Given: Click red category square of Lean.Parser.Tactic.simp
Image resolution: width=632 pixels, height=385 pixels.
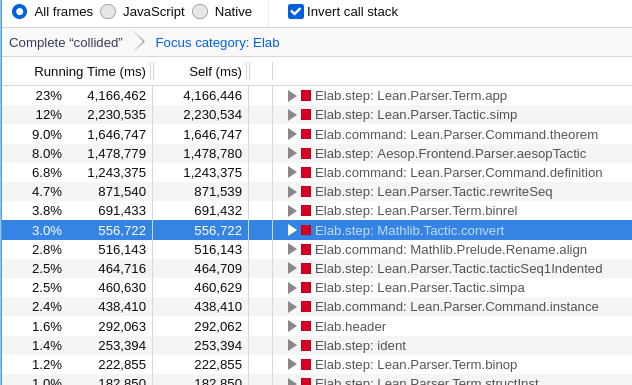Looking at the screenshot, I should (x=306, y=114).
